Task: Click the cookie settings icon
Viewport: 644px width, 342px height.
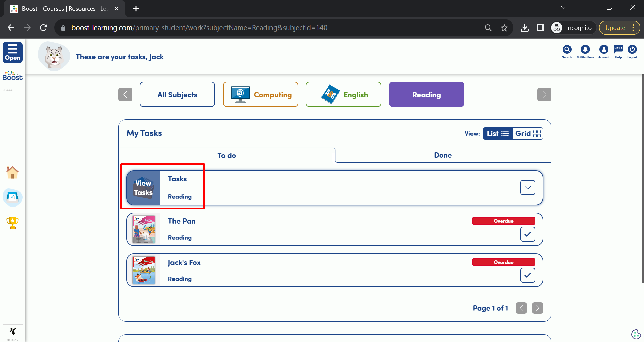Action: (x=636, y=334)
